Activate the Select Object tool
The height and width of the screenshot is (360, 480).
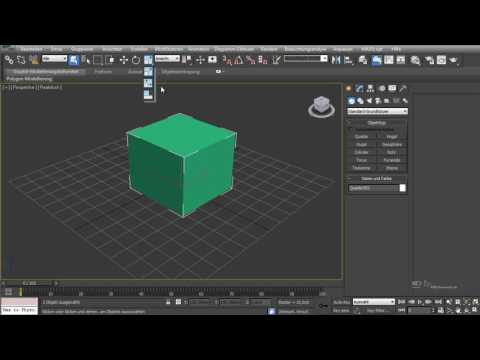(74, 60)
